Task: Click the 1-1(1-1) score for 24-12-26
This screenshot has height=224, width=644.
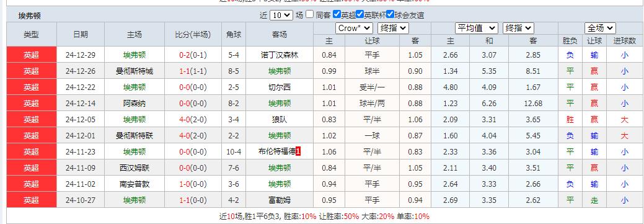Action: (x=193, y=71)
